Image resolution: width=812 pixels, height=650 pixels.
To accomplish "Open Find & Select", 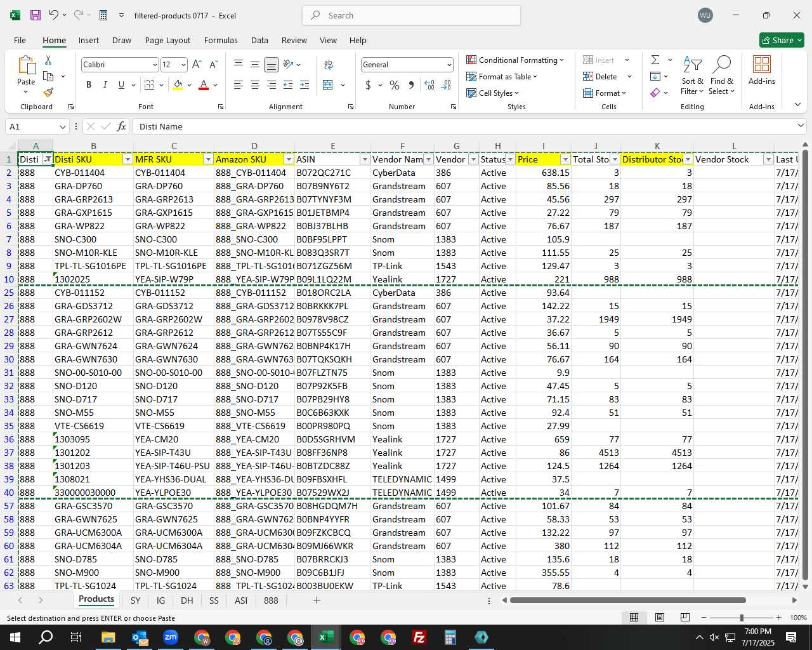I will (x=722, y=76).
